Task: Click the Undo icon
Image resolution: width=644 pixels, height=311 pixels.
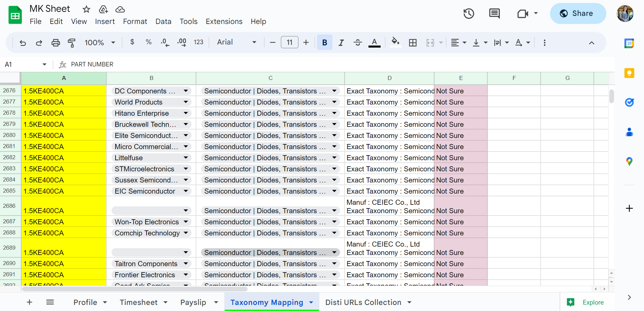Action: 23,43
